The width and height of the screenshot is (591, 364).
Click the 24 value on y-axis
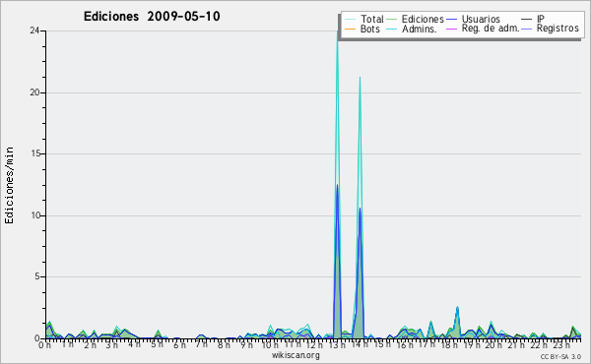(x=34, y=30)
